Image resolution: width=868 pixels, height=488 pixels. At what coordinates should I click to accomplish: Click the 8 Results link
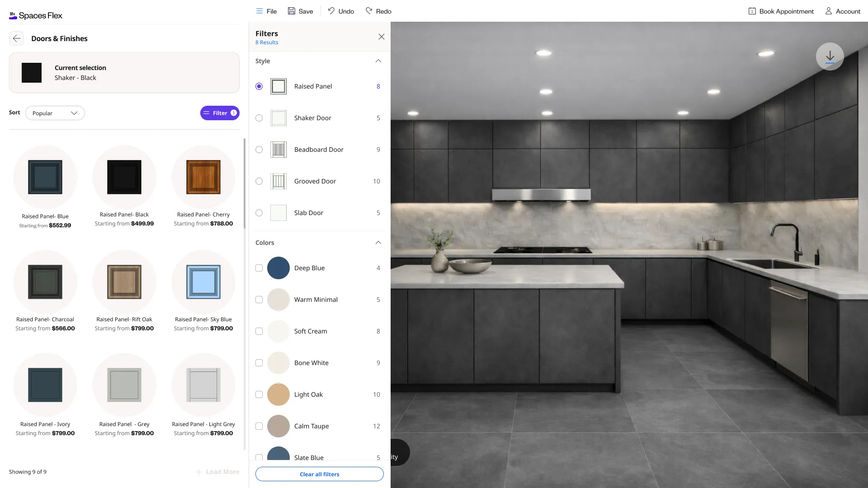pos(267,42)
